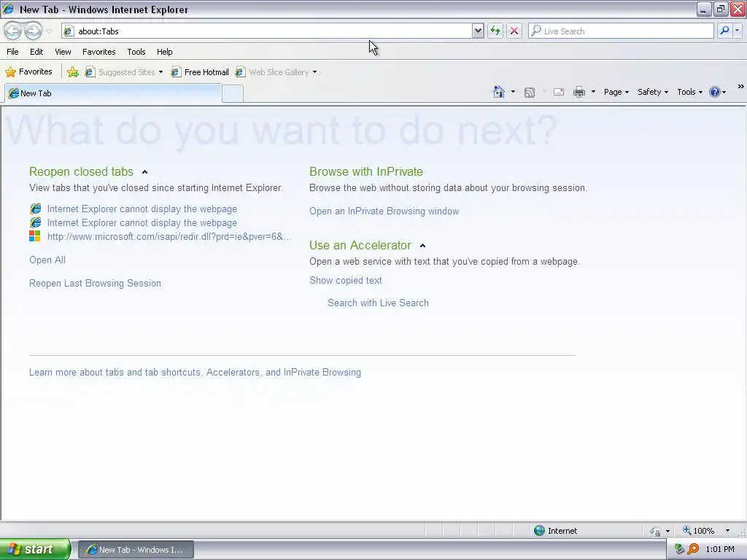Open second 'cannot display the webpage' entry
Image resolution: width=747 pixels, height=560 pixels.
[x=142, y=223]
